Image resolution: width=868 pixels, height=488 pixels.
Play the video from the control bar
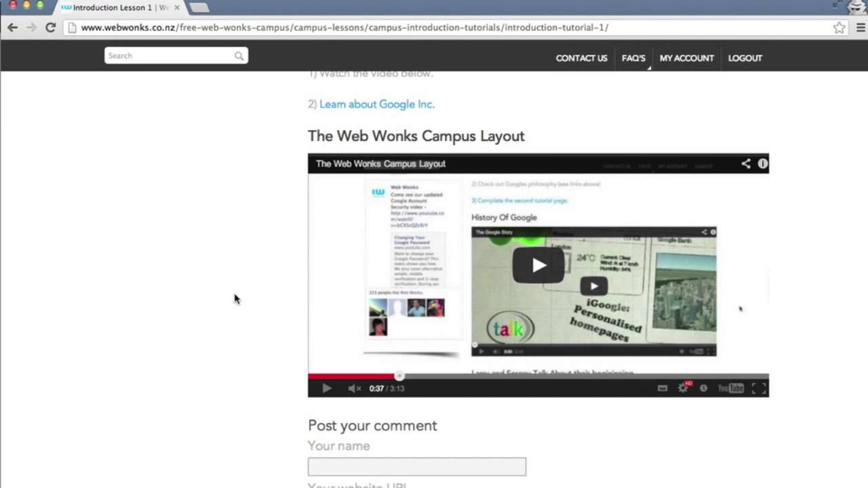click(326, 388)
